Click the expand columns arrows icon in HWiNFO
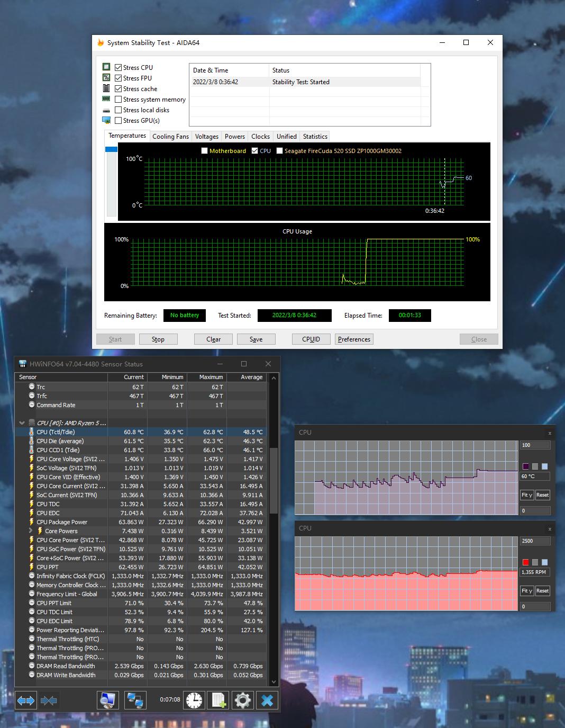The width and height of the screenshot is (565, 728). click(x=26, y=700)
